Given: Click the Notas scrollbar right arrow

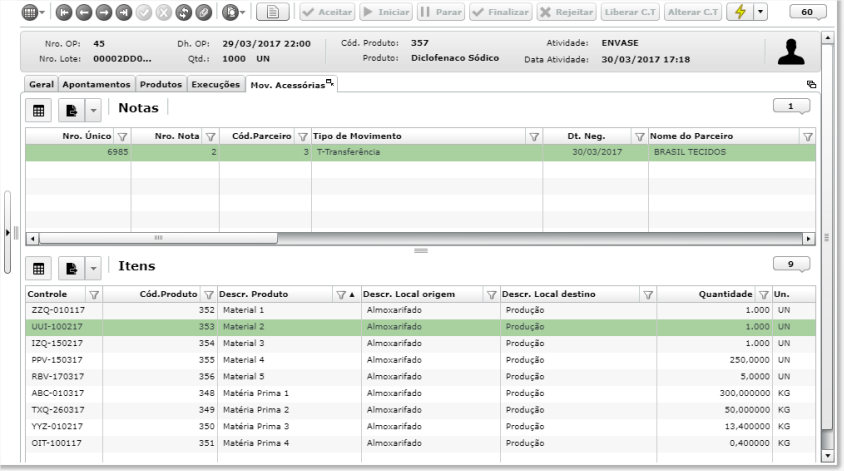Looking at the screenshot, I should (808, 238).
